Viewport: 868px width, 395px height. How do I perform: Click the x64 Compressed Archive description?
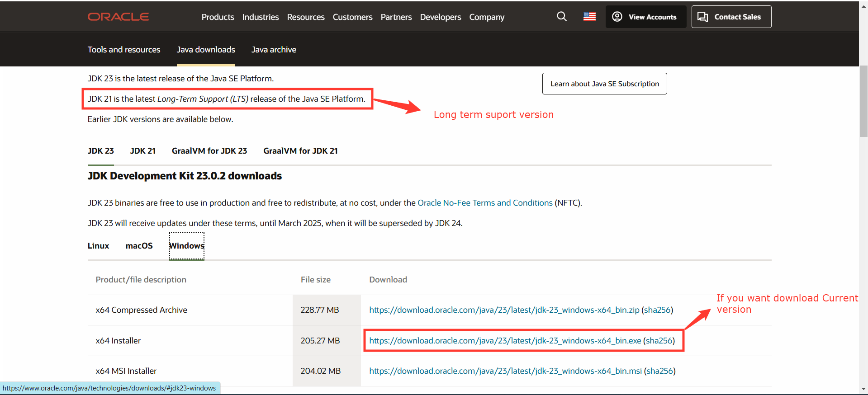click(141, 310)
